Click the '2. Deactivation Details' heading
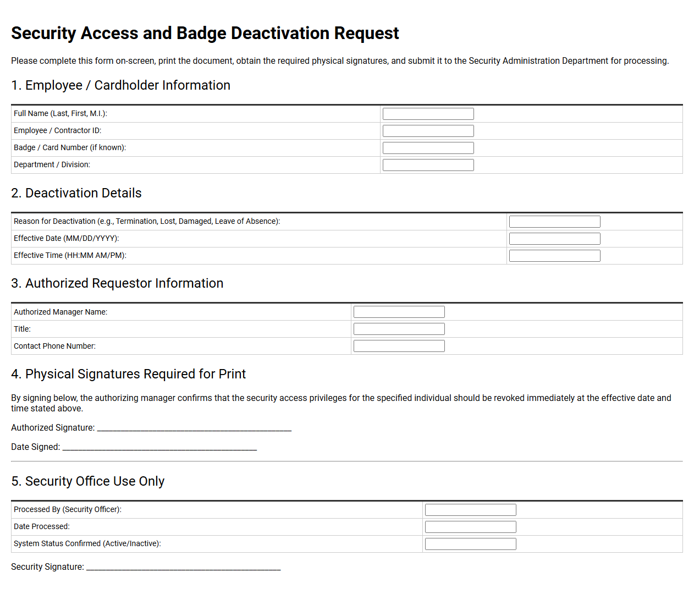 pyautogui.click(x=76, y=193)
